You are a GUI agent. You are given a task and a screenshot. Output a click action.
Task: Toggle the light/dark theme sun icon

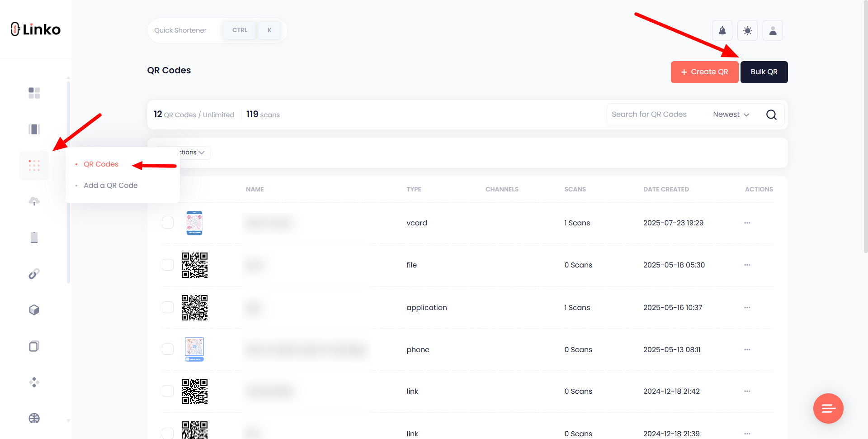tap(747, 31)
